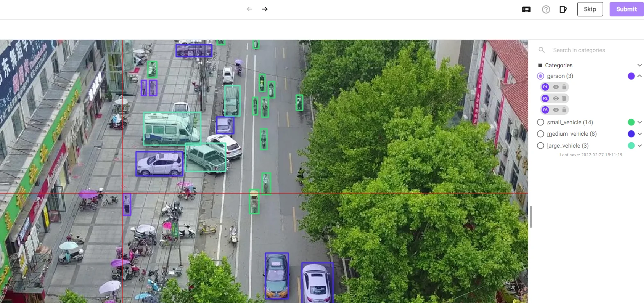Click the vertical scrollbar beside the image
The image size is (644, 303).
coord(531,217)
